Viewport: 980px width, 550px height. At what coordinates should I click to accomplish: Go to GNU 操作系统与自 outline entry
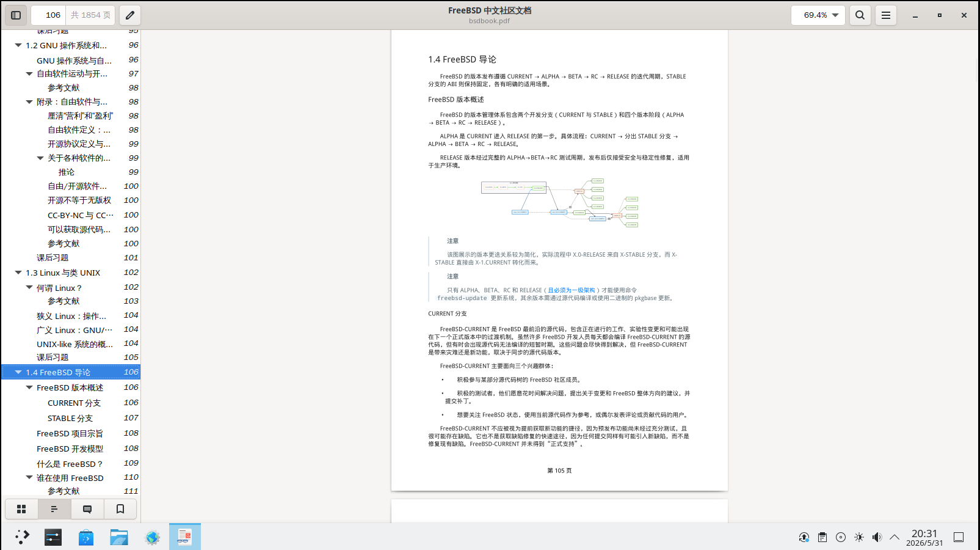pyautogui.click(x=74, y=60)
